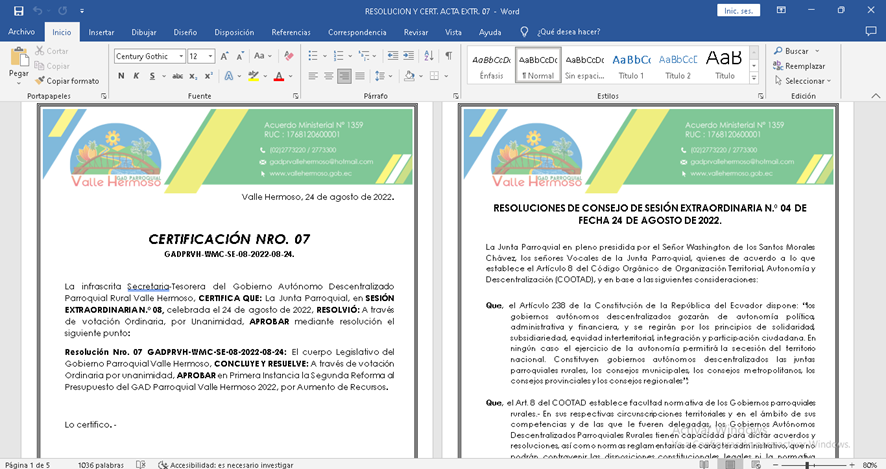Toggle italic formatting (K button)

coord(136,76)
